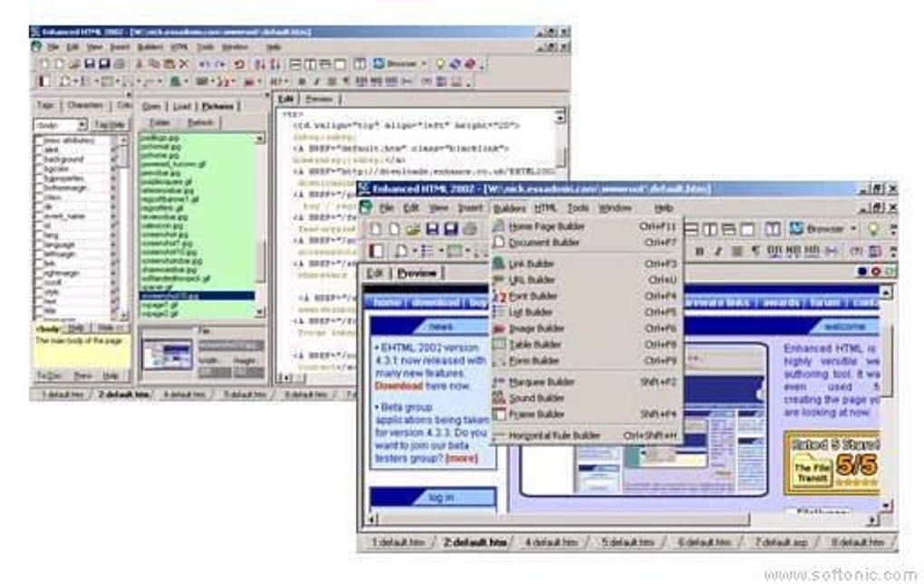
Task: Click the Print toolbar icon
Action: [x=471, y=228]
